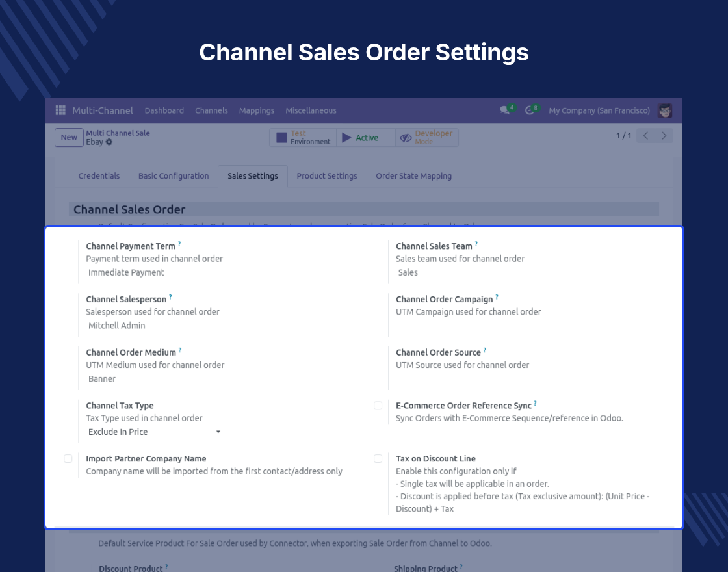The image size is (728, 572).
Task: Click the 'Channel Tax Type' label
Action: [x=120, y=406]
